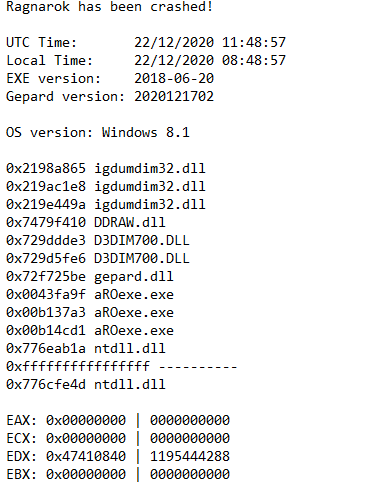Click the D3DIM700.DLL entry at 0x729ddde3
Viewport: 388px width, 494px height.
[x=98, y=240]
